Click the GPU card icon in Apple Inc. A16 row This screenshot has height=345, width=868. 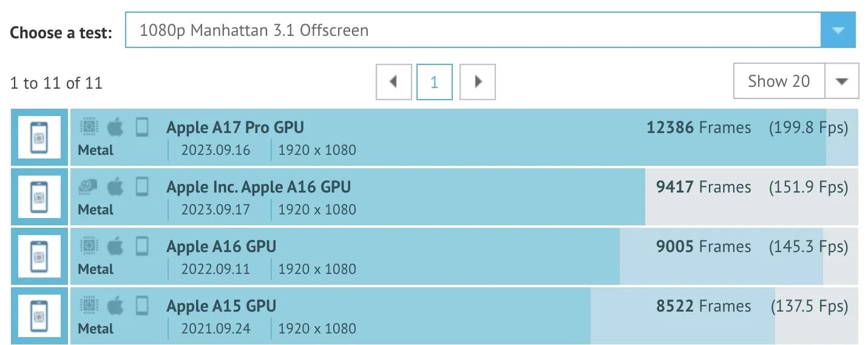pyautogui.click(x=89, y=186)
